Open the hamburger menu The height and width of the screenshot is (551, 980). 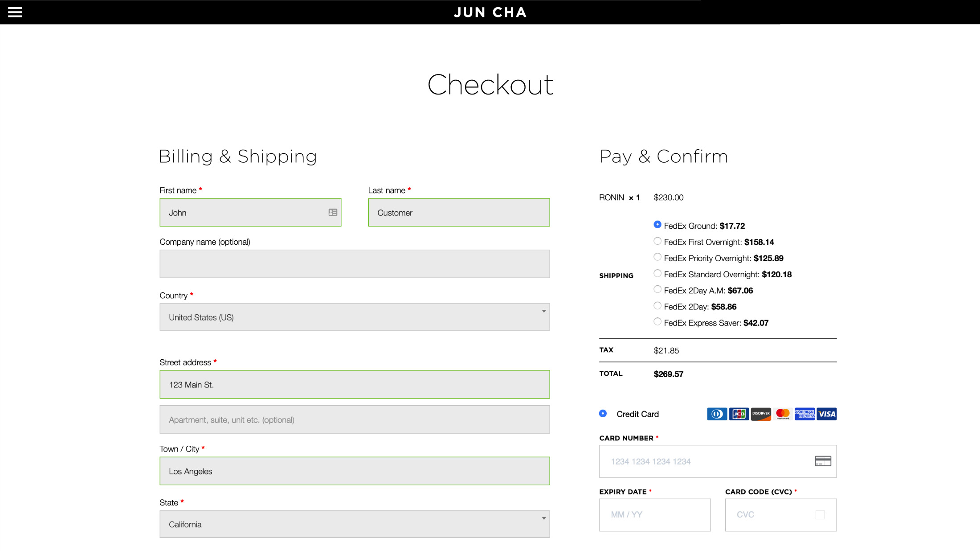click(x=15, y=12)
